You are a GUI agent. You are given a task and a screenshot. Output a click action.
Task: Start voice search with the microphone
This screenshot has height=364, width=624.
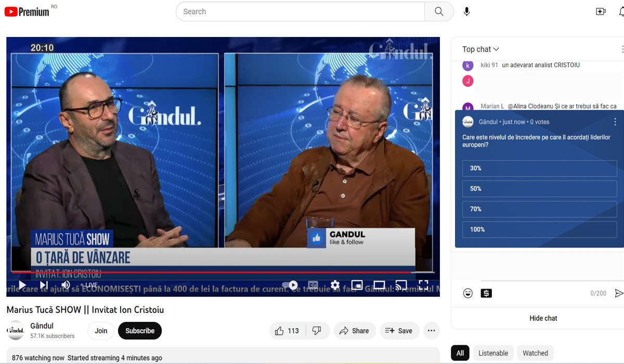466,11
